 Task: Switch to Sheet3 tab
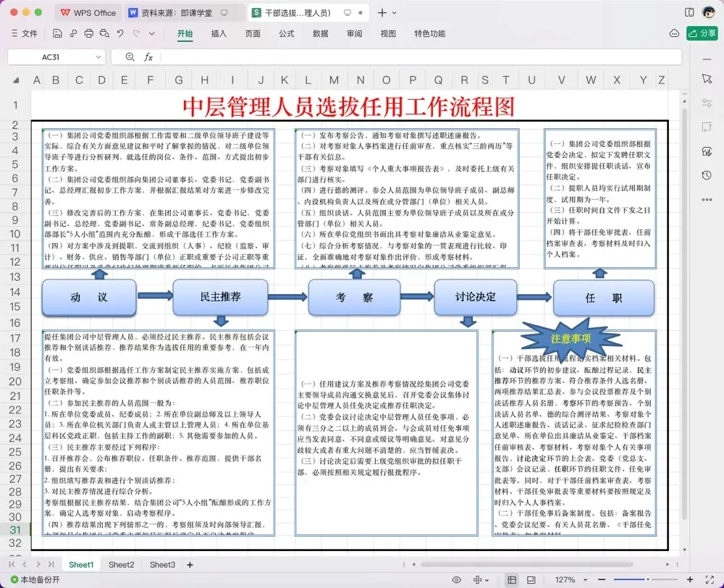(162, 564)
